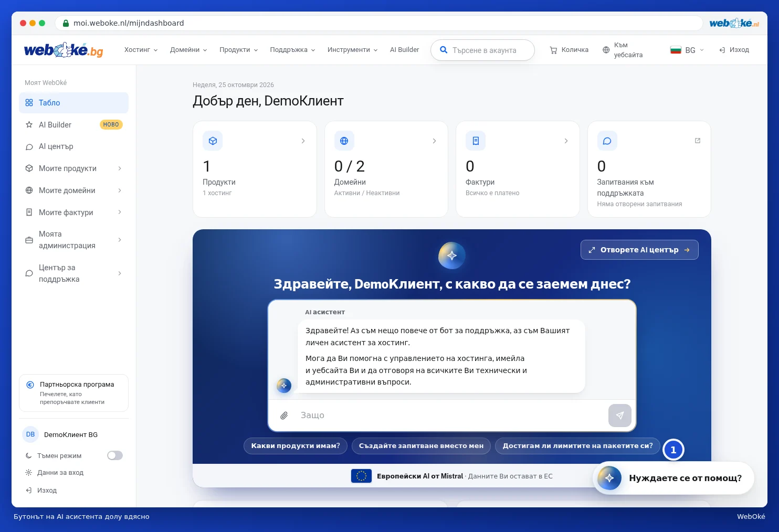The height and width of the screenshot is (532, 779).
Task: Click the DB avatar for DemoКлиент BG
Action: 30,434
